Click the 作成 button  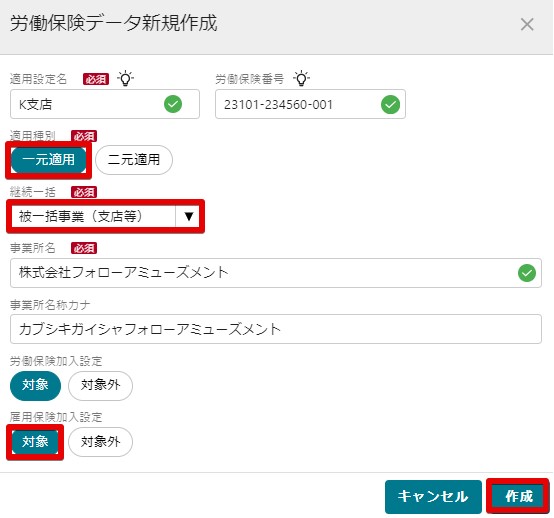point(518,496)
